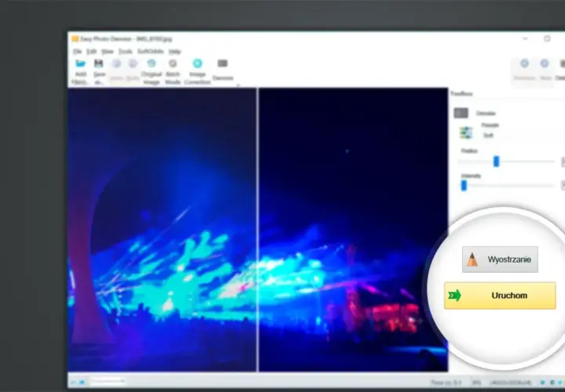Viewport: 565px width, 392px height.
Task: Open Image Correction teal toolbar icon
Action: click(x=197, y=64)
